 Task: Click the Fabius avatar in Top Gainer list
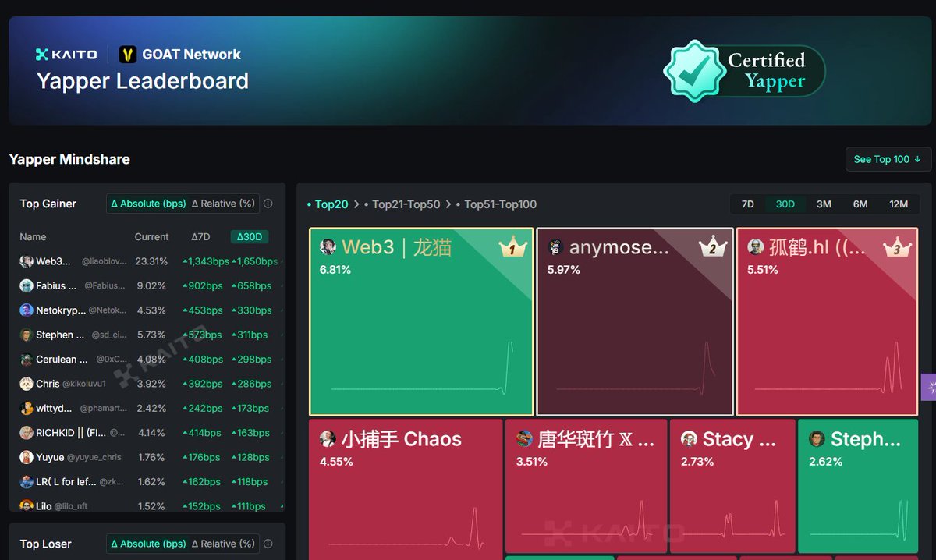[27, 285]
